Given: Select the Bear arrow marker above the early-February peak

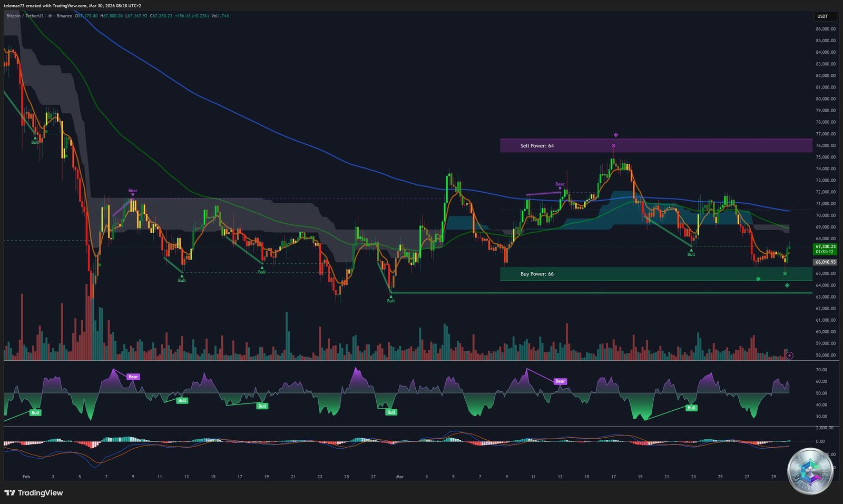Looking at the screenshot, I should click(x=132, y=191).
